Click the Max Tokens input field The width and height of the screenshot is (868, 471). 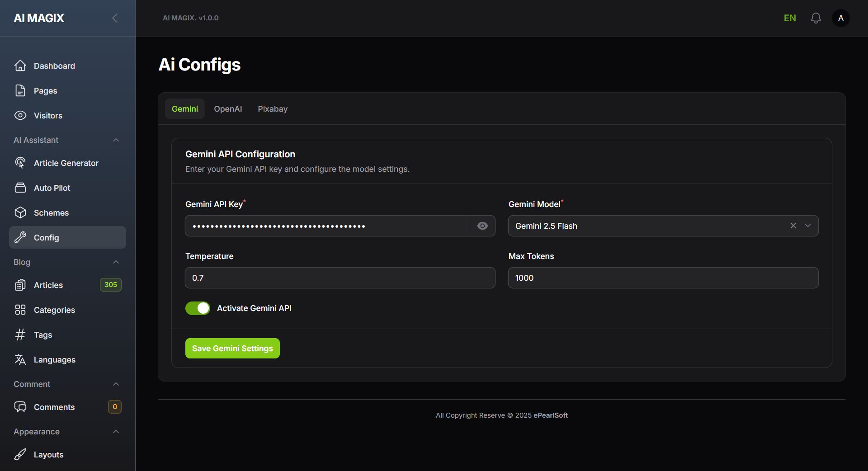tap(663, 278)
